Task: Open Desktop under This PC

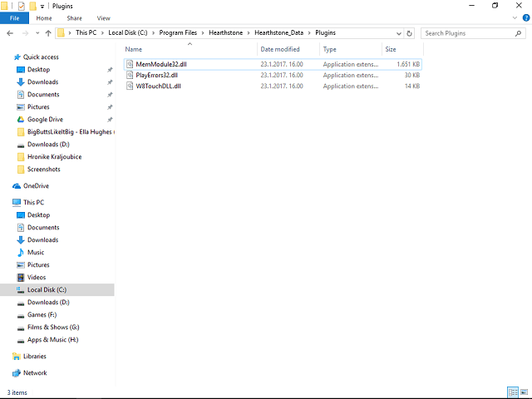Action: pyautogui.click(x=38, y=215)
